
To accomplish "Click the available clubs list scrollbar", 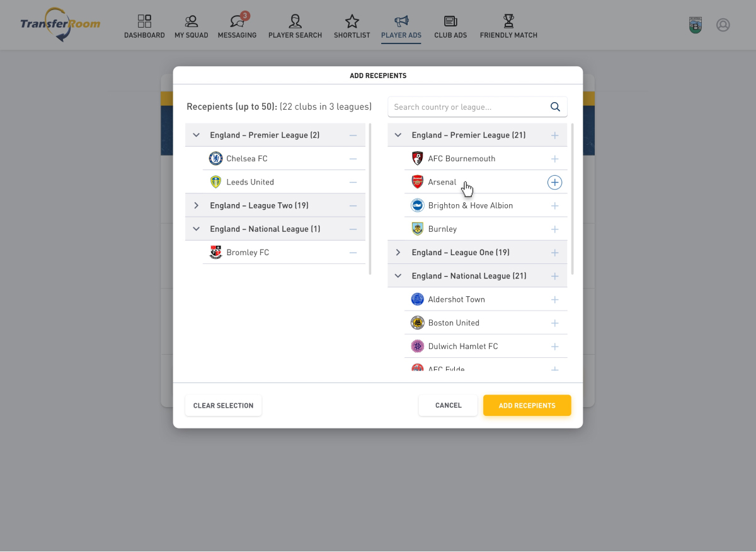I will 572,199.
